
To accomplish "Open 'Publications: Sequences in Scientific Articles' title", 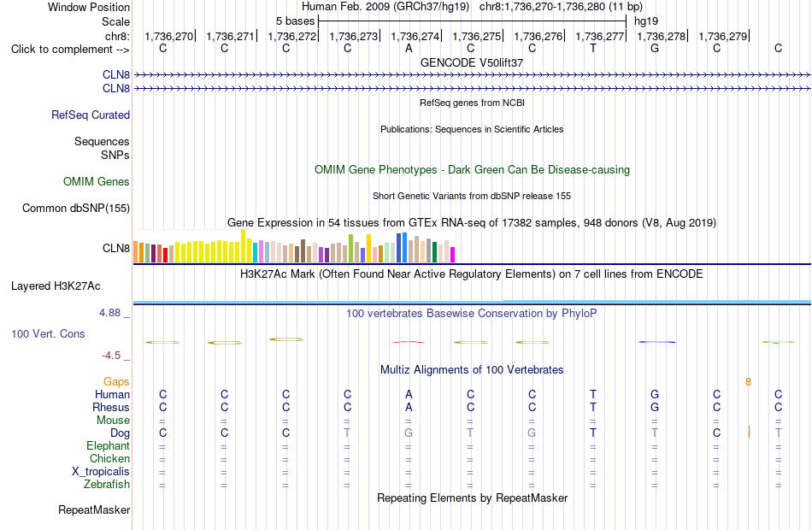I will point(472,129).
